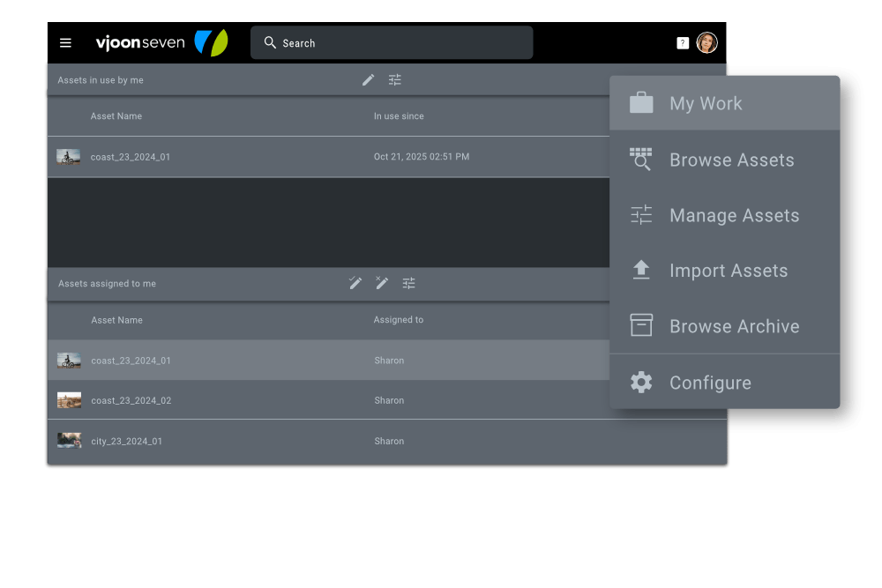The image size is (882, 588).
Task: Sort by Asset Name in assigned list
Action: tap(116, 320)
